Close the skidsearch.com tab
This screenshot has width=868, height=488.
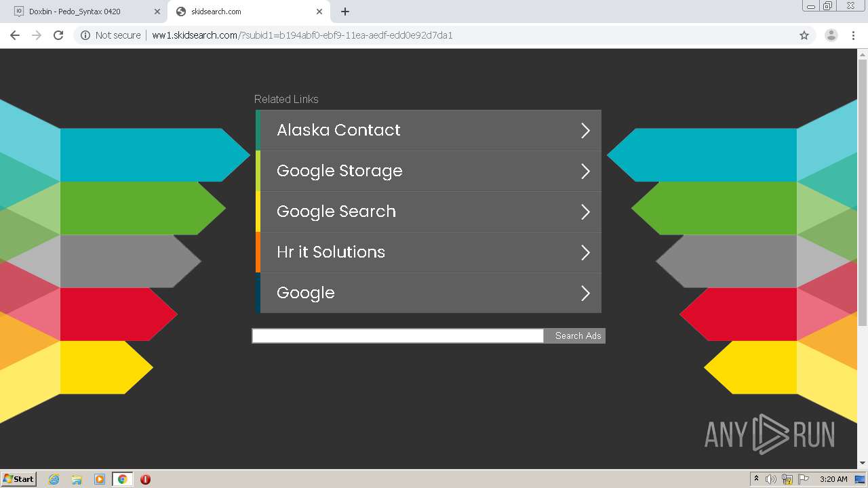point(319,12)
